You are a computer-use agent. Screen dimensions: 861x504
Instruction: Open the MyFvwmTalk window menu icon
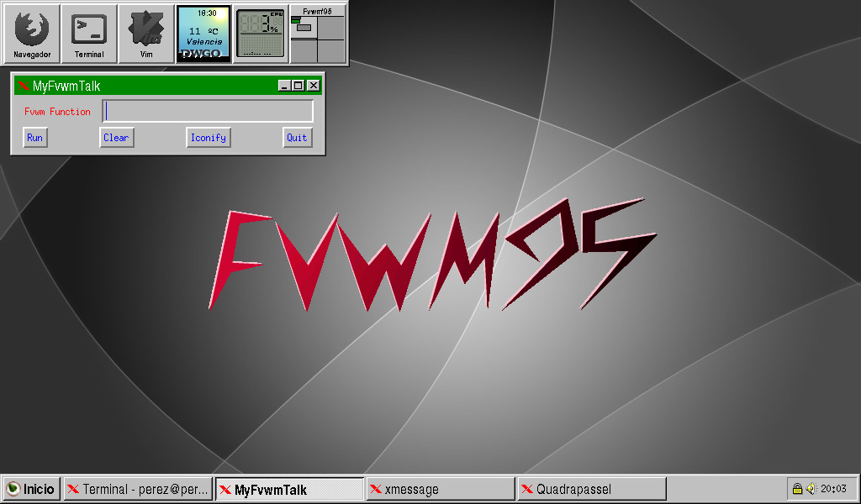23,86
